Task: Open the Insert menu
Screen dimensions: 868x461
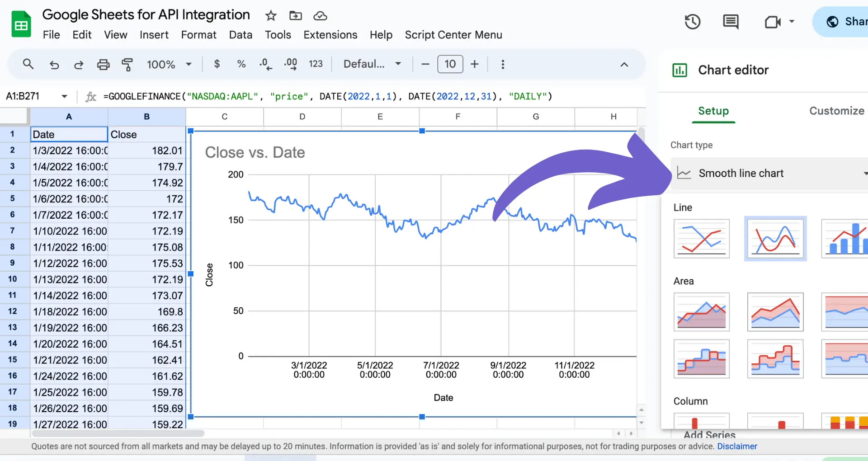Action: click(x=154, y=35)
